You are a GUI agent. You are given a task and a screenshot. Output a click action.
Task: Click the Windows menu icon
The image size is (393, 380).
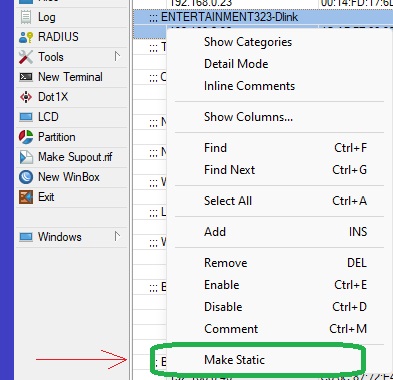pos(26,237)
